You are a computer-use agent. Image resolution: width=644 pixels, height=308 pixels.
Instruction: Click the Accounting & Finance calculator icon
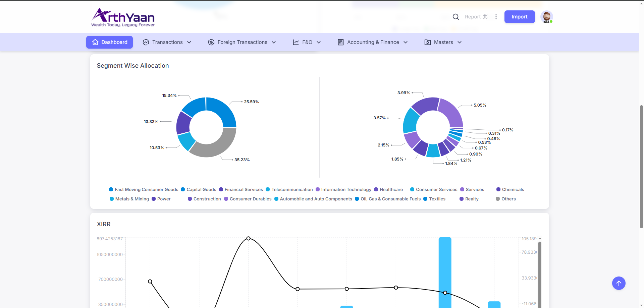[341, 42]
